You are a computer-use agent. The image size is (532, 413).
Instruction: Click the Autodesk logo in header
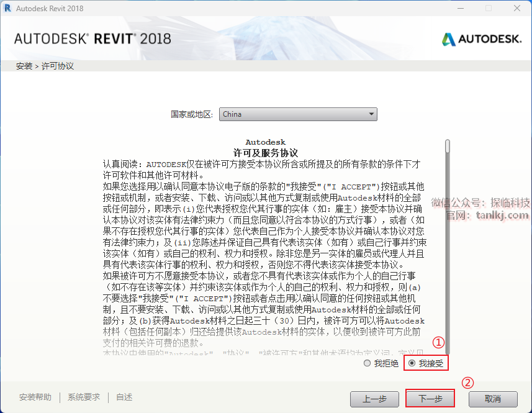tap(482, 39)
